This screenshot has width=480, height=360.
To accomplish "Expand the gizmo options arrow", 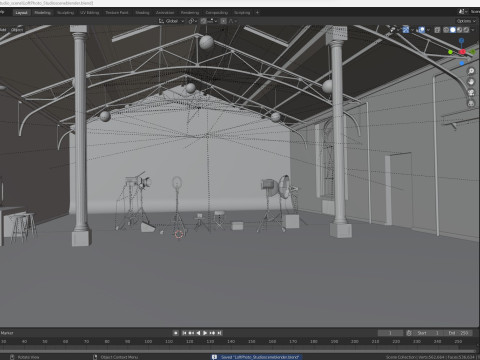I will 412,30.
